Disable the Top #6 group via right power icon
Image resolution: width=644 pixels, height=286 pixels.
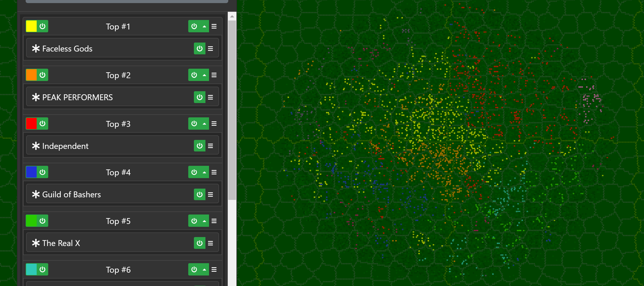tap(194, 269)
